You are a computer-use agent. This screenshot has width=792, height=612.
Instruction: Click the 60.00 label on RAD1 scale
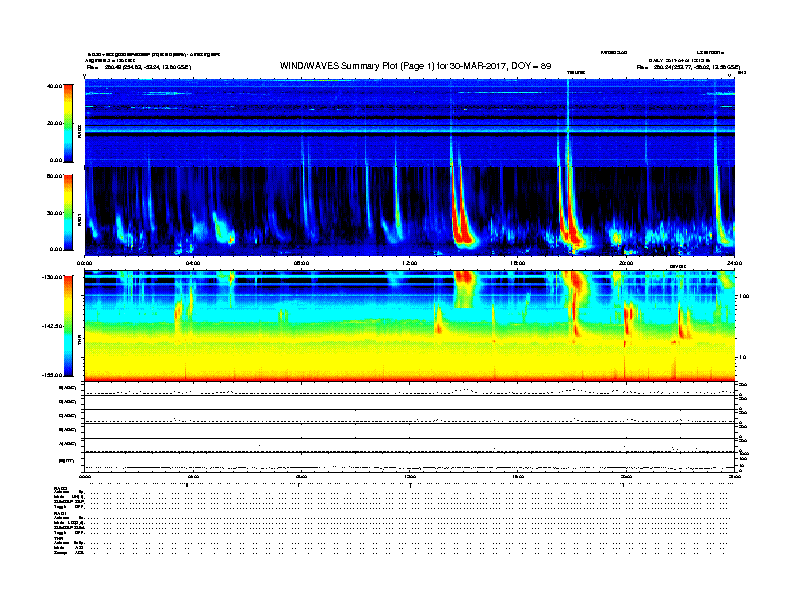[x=54, y=176]
